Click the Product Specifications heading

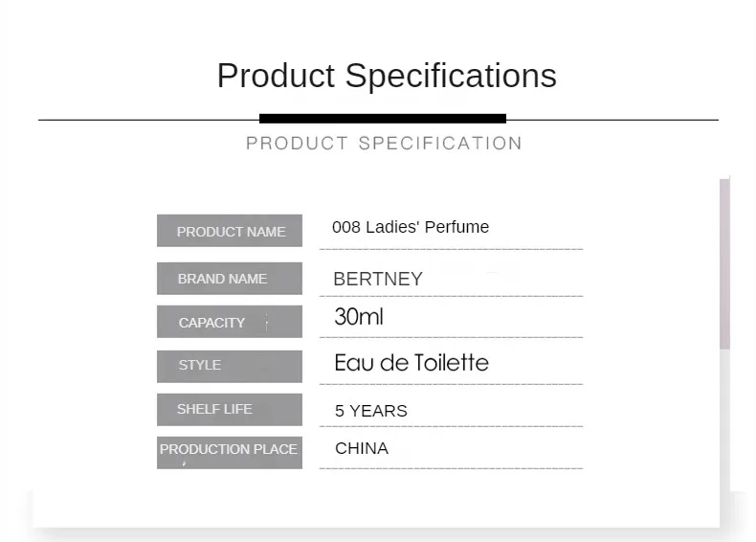(386, 76)
